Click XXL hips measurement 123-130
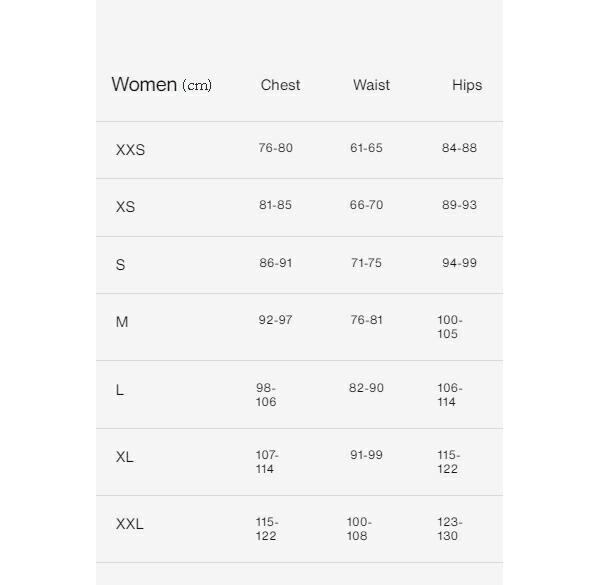Image resolution: width=600 pixels, height=585 pixels. click(449, 529)
